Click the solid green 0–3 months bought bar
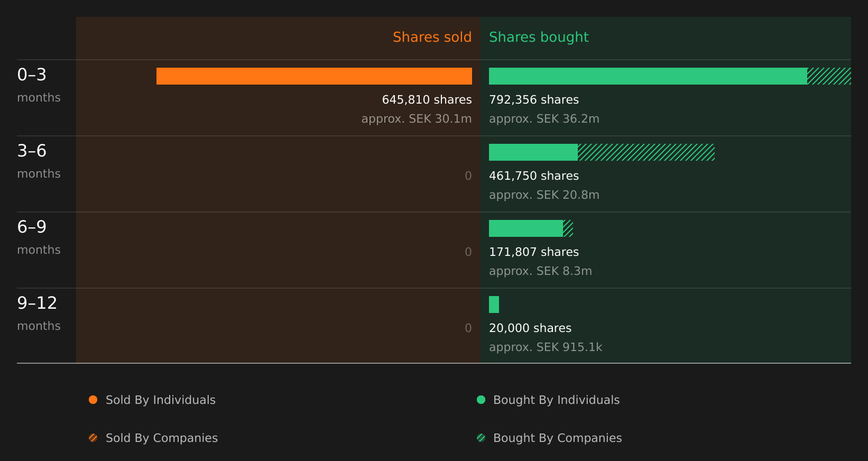Viewport: 868px width, 461px height. pyautogui.click(x=648, y=76)
